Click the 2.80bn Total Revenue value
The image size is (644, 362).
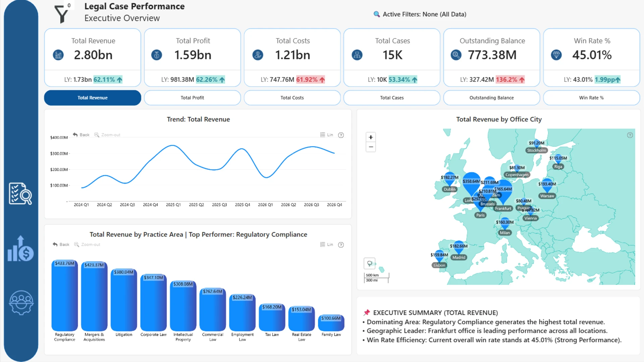click(x=93, y=55)
